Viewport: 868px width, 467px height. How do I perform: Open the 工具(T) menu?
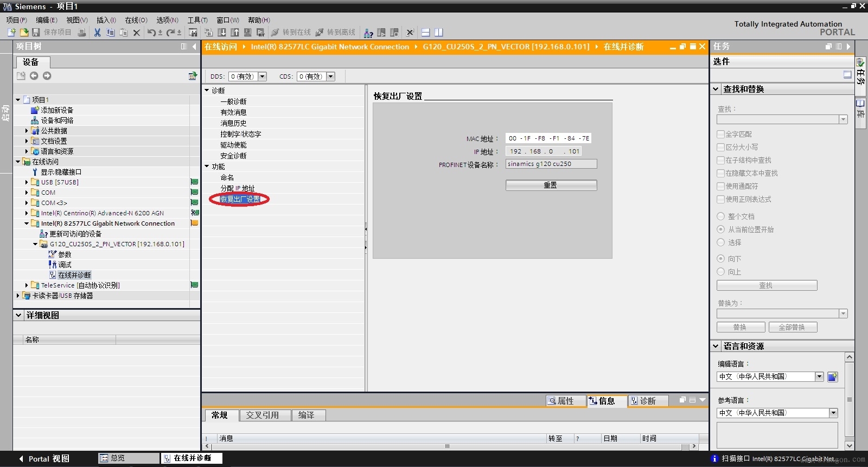(x=197, y=20)
